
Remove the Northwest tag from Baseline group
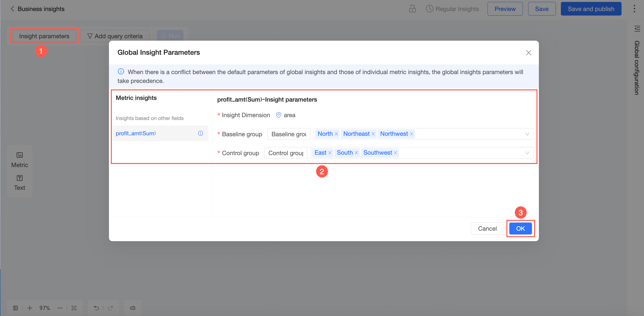click(411, 134)
